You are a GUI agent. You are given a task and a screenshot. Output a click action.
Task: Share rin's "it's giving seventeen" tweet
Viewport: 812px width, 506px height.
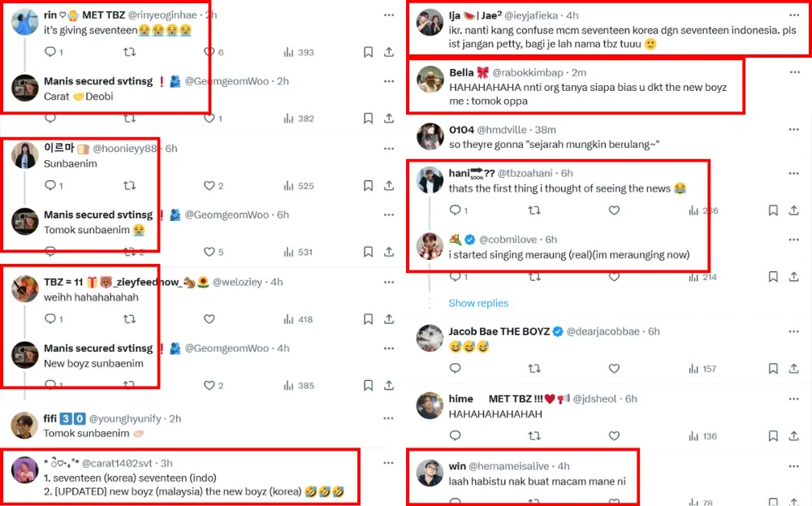(x=389, y=52)
